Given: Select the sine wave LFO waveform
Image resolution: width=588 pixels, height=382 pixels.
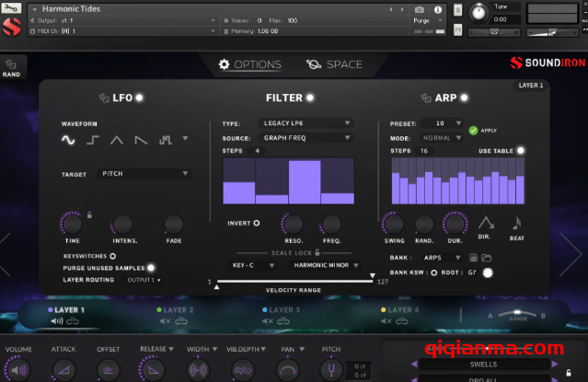Looking at the screenshot, I should pyautogui.click(x=68, y=140).
